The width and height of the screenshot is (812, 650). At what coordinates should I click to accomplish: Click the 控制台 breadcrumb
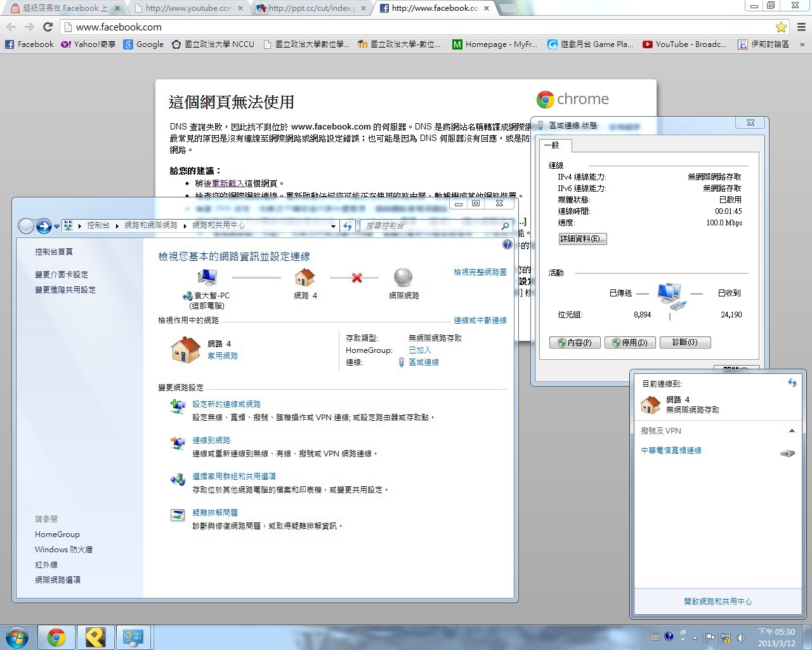pyautogui.click(x=98, y=225)
